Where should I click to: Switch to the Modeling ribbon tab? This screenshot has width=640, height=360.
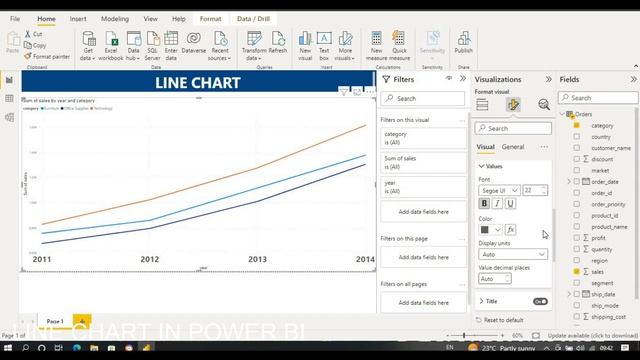(115, 19)
